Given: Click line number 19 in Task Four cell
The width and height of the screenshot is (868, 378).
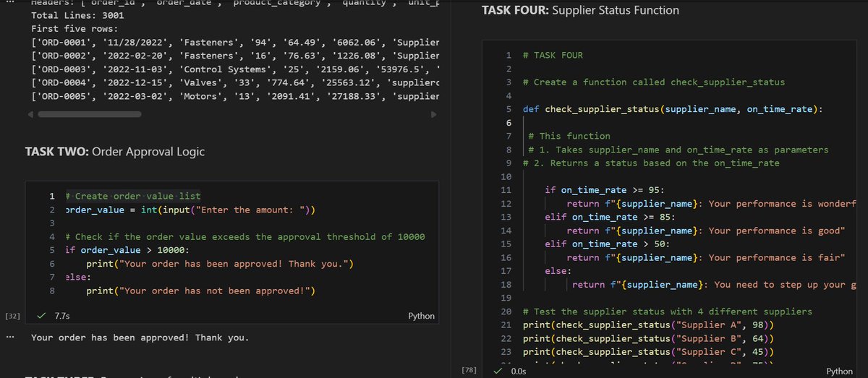Looking at the screenshot, I should pos(506,298).
